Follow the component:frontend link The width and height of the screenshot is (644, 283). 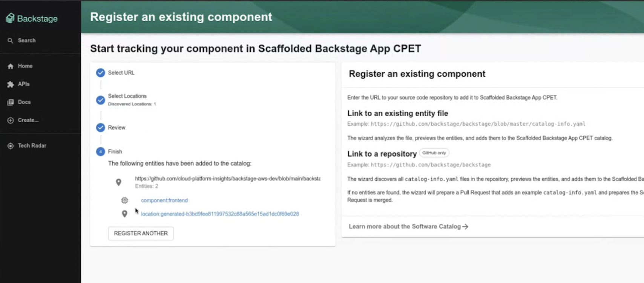[164, 200]
